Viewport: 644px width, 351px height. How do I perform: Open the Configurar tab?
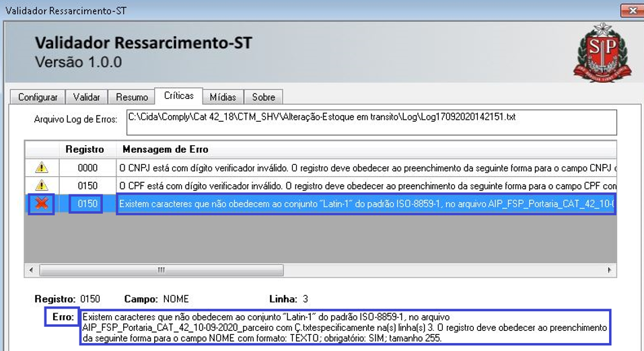point(38,97)
